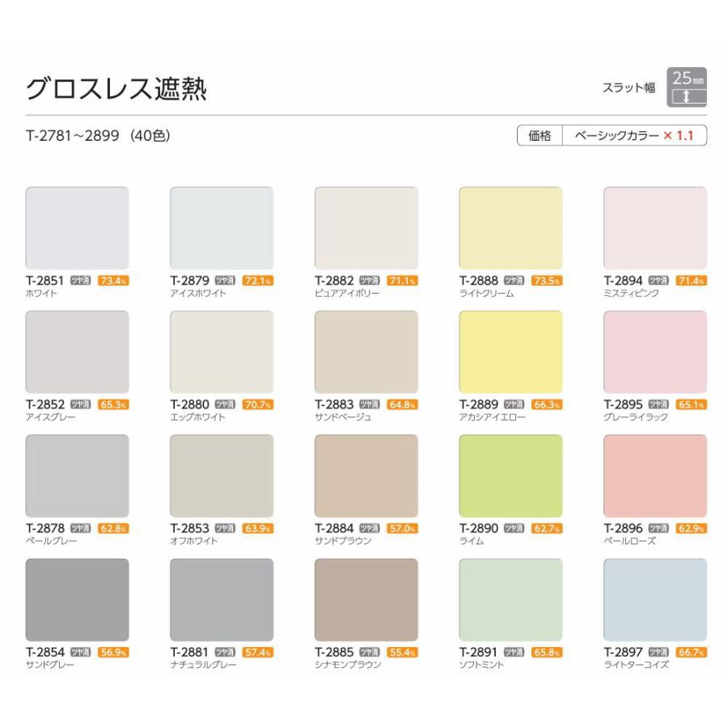Click the グロスレス遮熱 heading
Viewport: 728px width, 728px height.
click(116, 89)
